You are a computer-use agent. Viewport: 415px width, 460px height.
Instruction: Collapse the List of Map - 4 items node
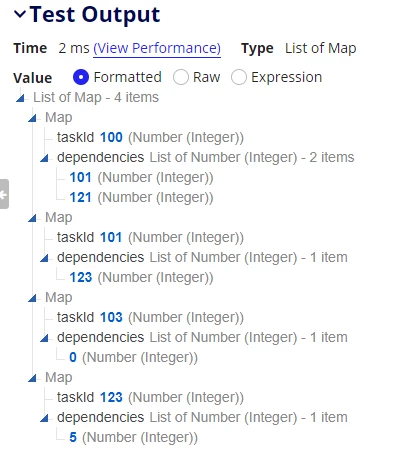tap(20, 98)
